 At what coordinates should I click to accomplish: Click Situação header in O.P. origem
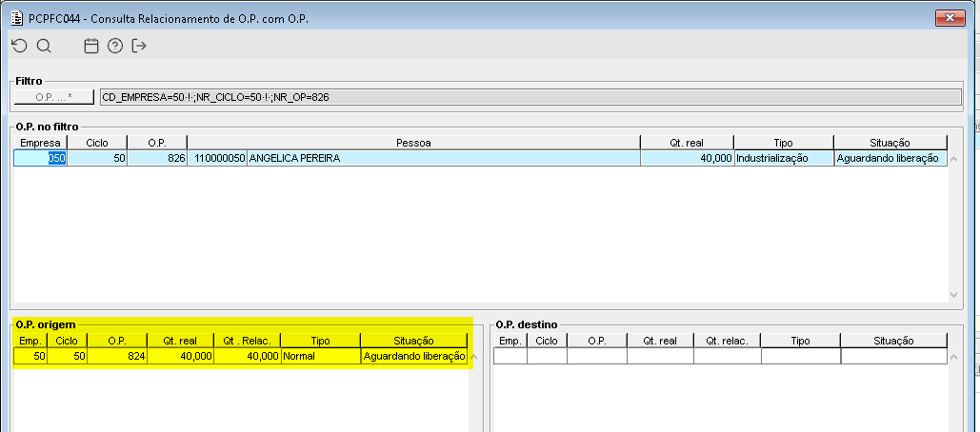(x=413, y=341)
